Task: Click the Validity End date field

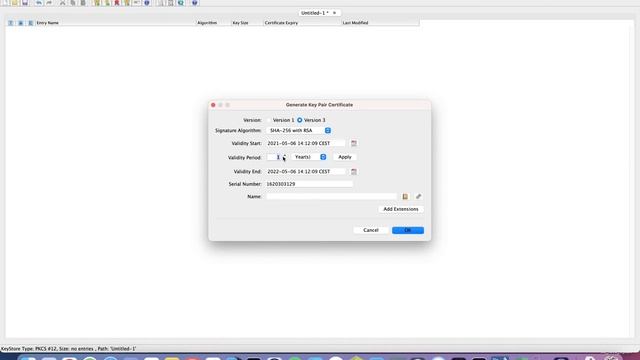Action: click(306, 171)
